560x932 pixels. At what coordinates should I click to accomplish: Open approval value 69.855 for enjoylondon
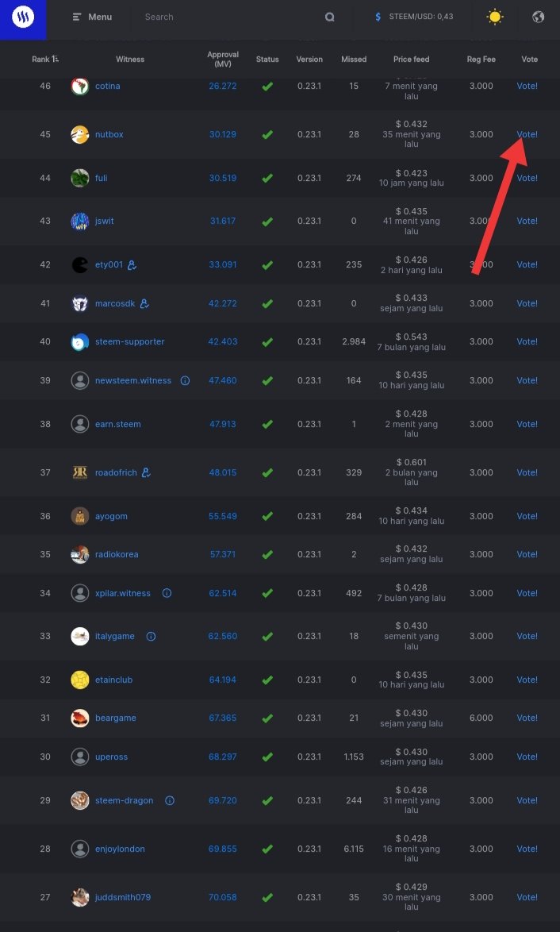tap(223, 849)
